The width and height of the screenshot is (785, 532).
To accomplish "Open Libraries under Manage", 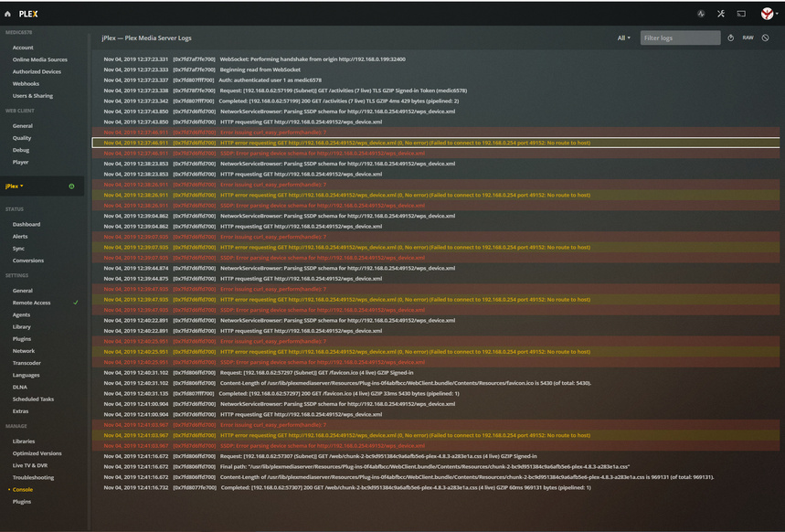I will click(24, 442).
